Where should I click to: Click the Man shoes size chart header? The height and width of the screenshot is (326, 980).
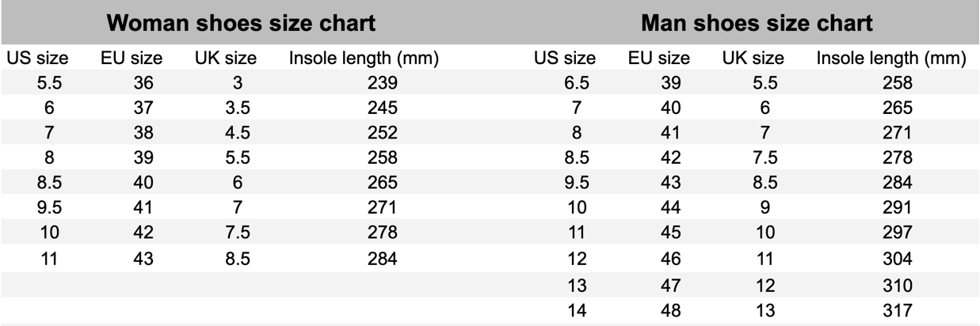click(757, 23)
